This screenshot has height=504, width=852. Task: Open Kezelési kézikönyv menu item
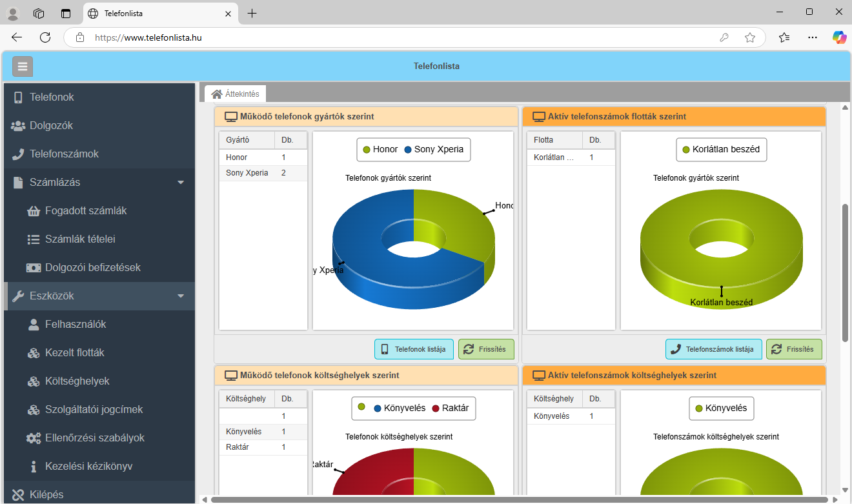coord(88,467)
